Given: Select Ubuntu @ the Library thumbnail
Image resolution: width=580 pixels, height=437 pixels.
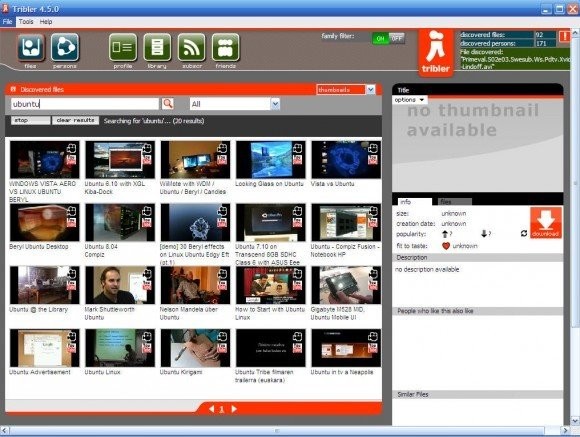Looking at the screenshot, I should coord(44,285).
